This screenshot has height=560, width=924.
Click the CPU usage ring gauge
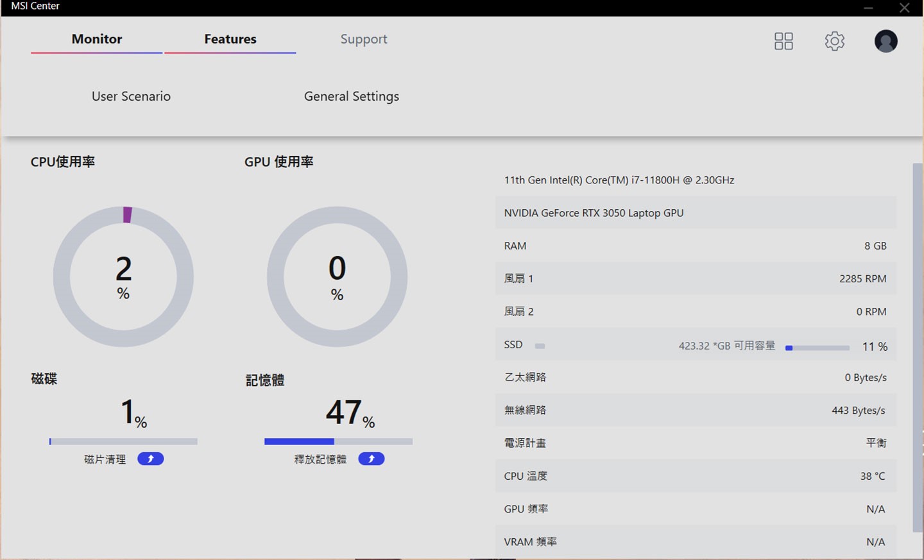point(123,276)
